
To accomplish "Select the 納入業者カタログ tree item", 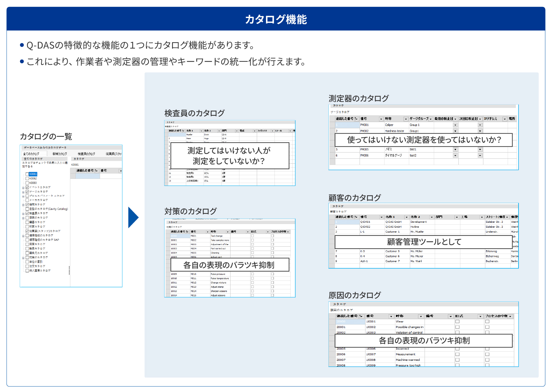I will (40, 271).
